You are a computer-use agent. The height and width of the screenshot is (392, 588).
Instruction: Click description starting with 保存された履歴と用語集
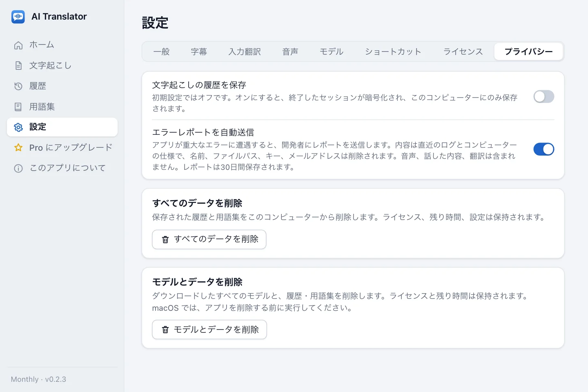point(350,217)
